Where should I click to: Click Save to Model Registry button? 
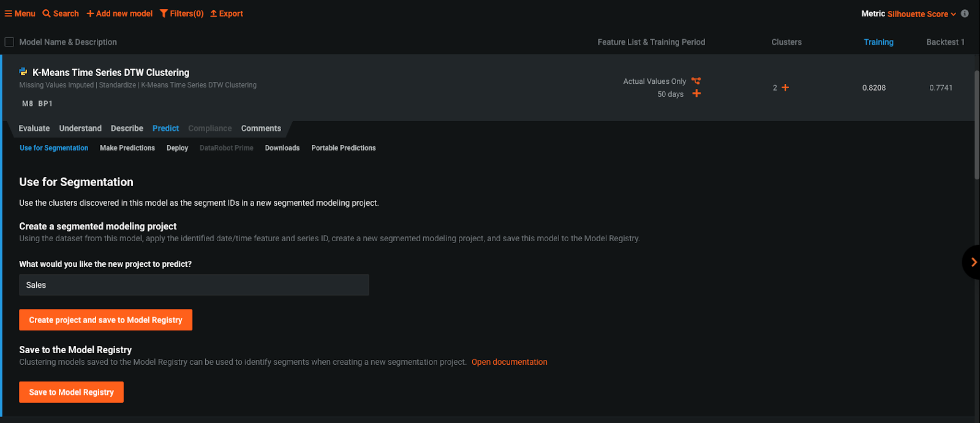(x=72, y=392)
